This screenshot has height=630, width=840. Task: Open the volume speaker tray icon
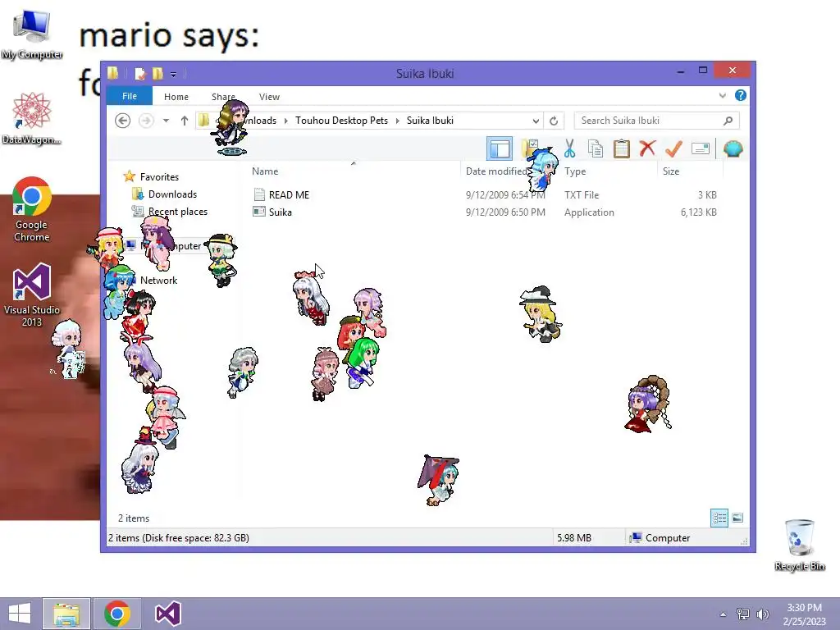pos(762,614)
